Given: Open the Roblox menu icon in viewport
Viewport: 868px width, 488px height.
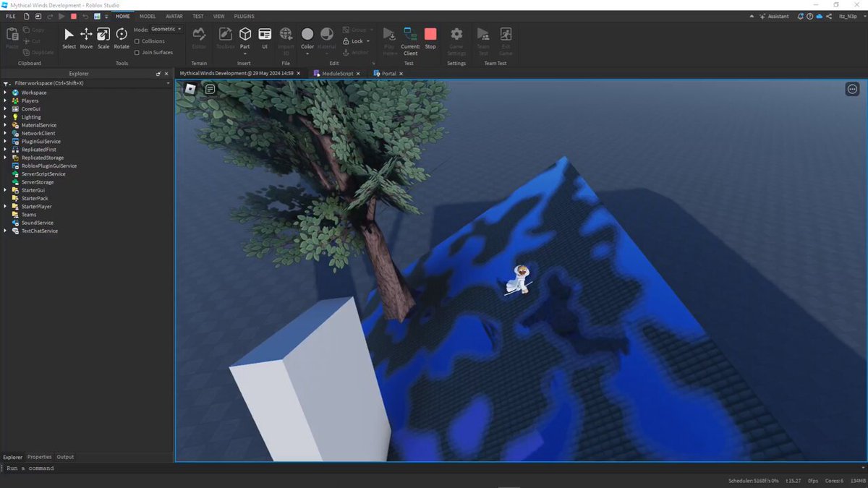Looking at the screenshot, I should tap(191, 89).
